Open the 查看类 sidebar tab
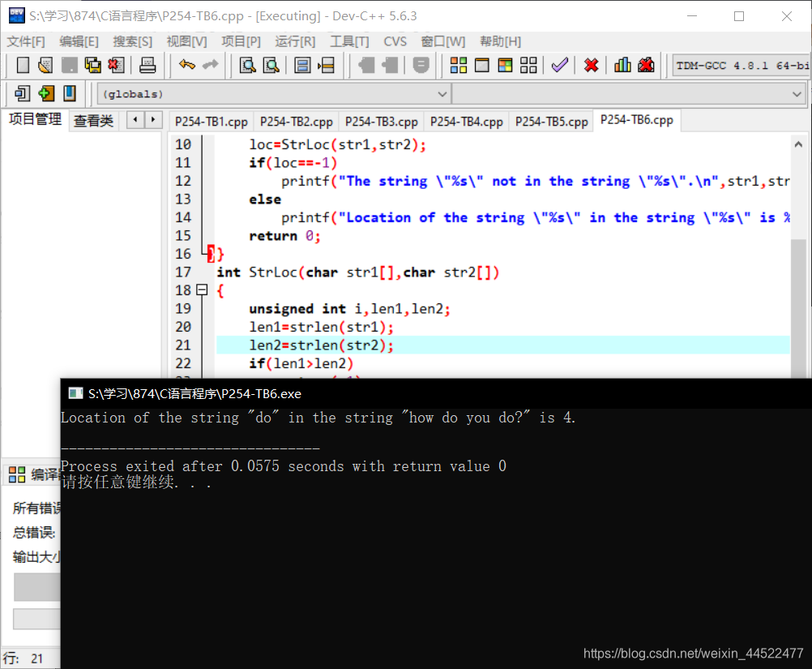Image resolution: width=812 pixels, height=669 pixels. (94, 121)
